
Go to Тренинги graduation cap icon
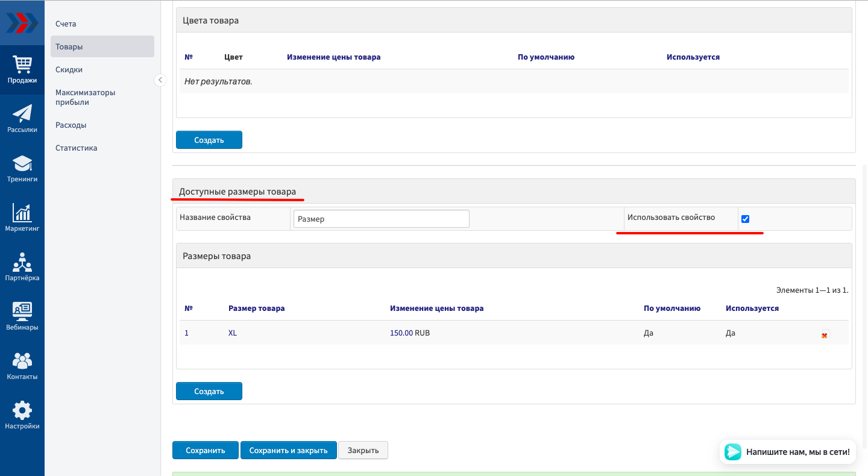click(22, 163)
